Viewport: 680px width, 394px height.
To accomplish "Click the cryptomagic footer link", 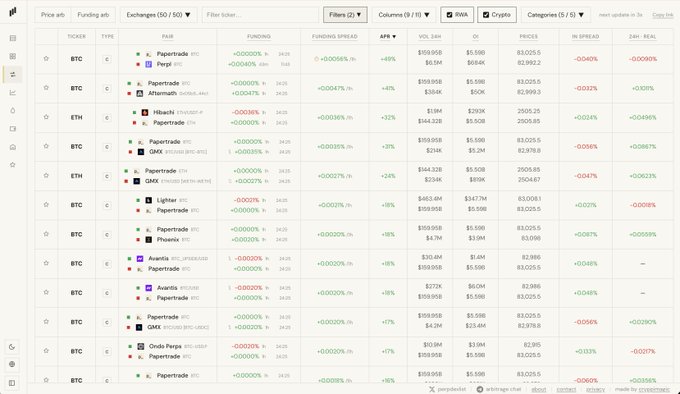I will pyautogui.click(x=654, y=389).
